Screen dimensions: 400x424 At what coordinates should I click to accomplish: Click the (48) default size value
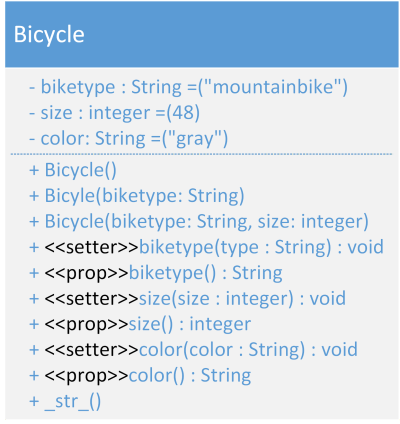(x=183, y=113)
